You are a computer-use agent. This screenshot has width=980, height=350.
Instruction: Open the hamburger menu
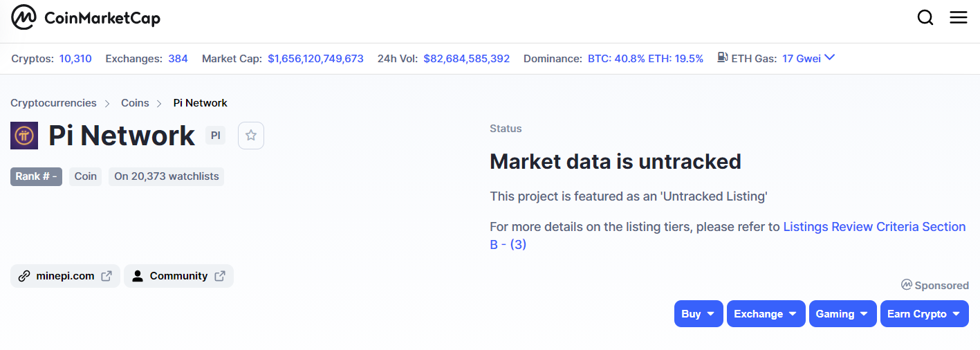(959, 18)
